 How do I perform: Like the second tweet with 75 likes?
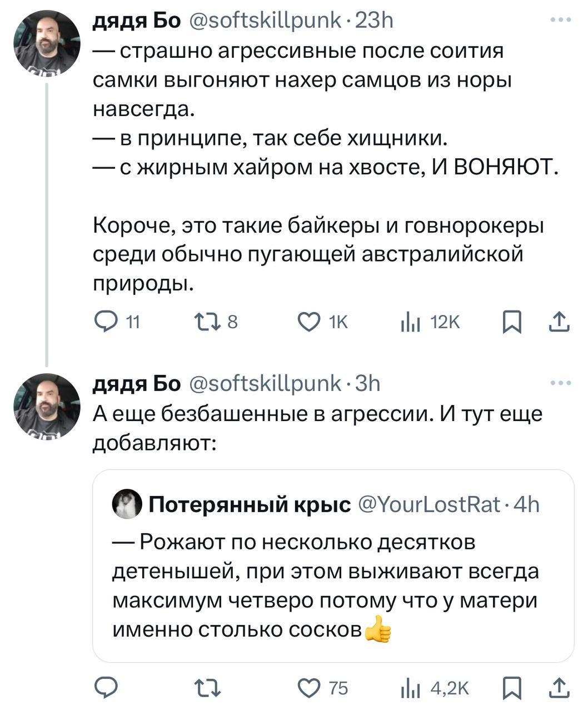(310, 689)
